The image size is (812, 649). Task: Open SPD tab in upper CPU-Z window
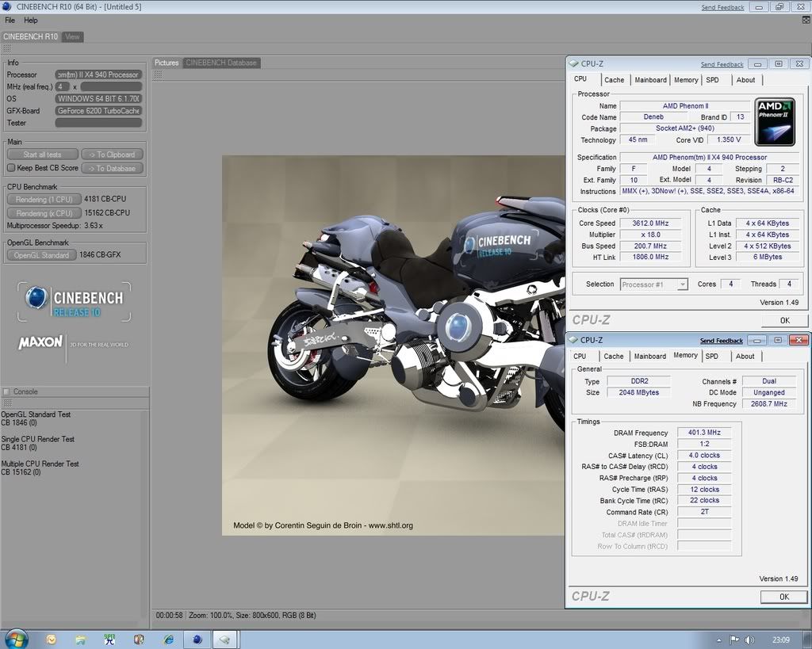(713, 80)
